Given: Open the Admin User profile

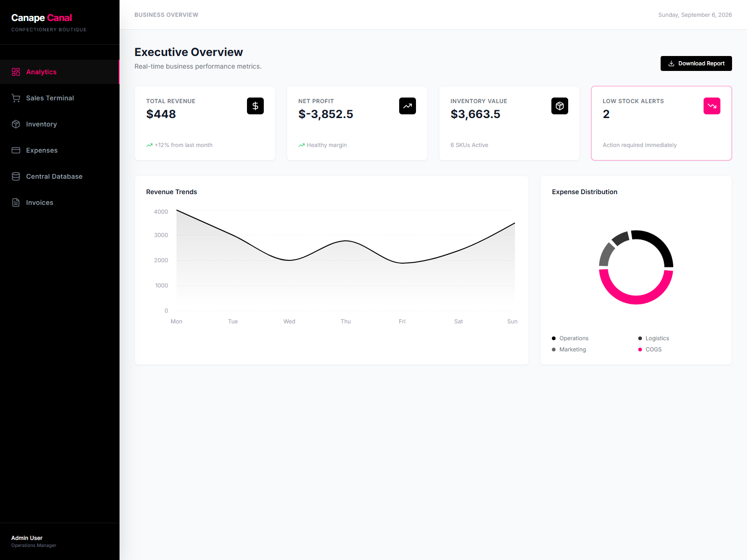Looking at the screenshot, I should (x=34, y=541).
